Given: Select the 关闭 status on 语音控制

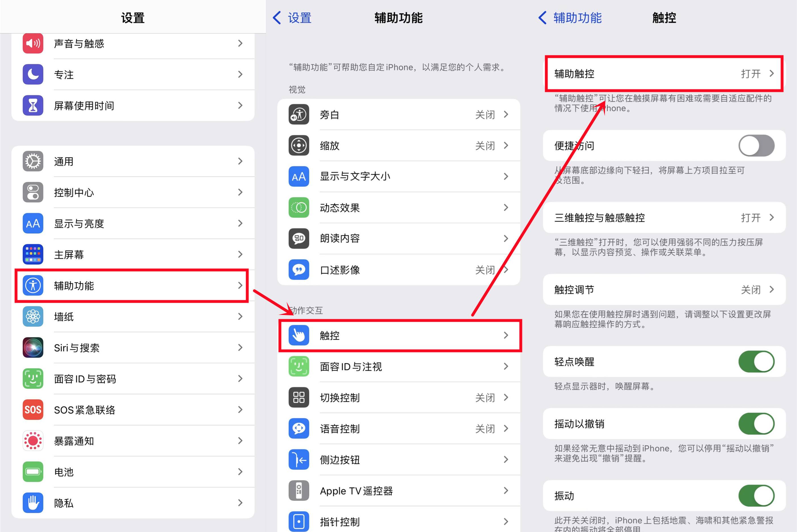Looking at the screenshot, I should tap(485, 429).
